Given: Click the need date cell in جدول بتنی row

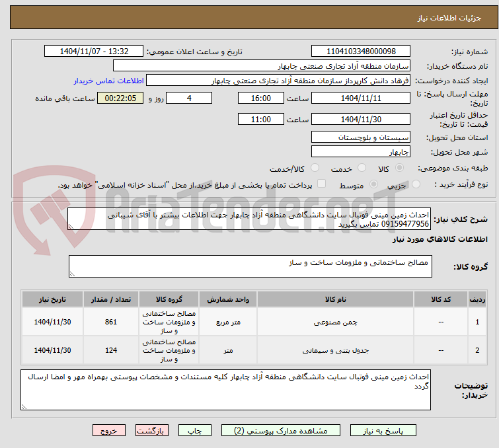Looking at the screenshot, I should tap(52, 350).
